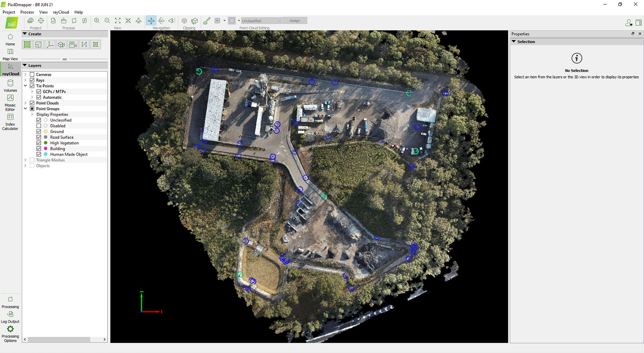Expand the Triangle Meshes node
Screen dimensions: 644x353
pos(25,160)
